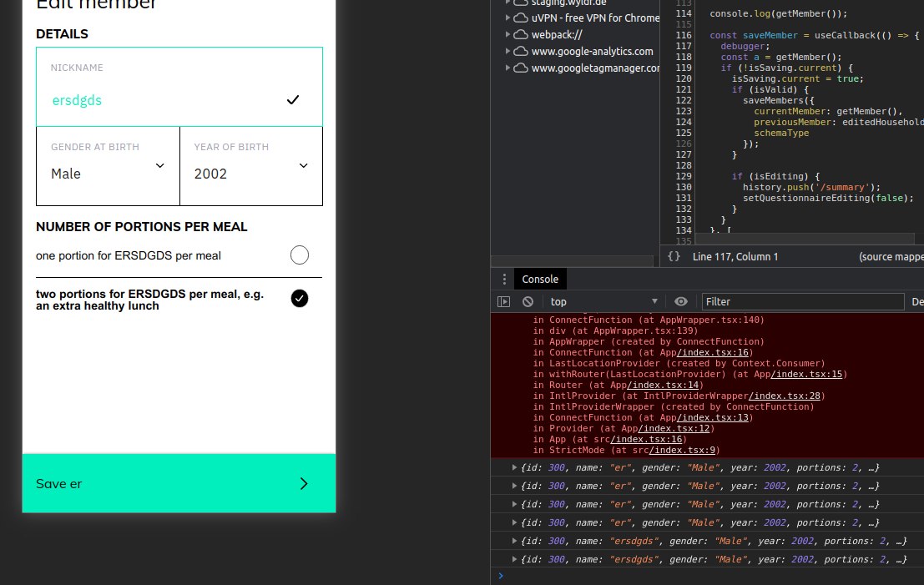Viewport: 924px width, 585px height.
Task: Expand the second logged "er" object
Action: (x=514, y=486)
